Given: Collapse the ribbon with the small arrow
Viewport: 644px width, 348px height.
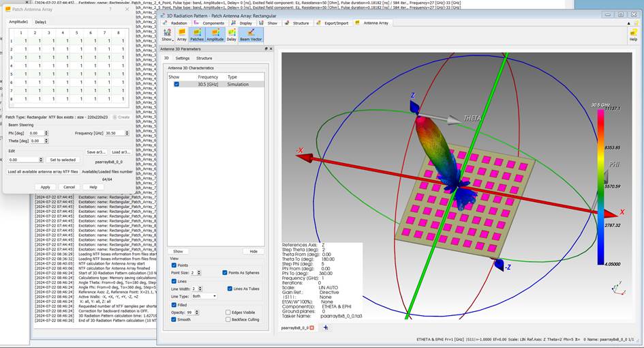Looking at the screenshot, I should point(629,23).
